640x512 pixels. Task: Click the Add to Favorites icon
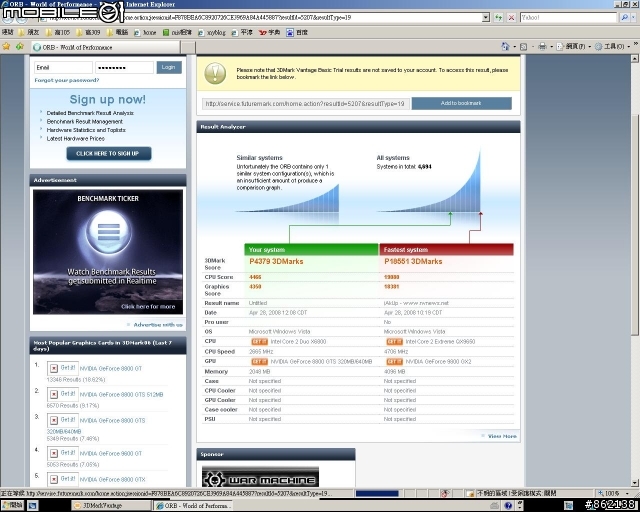(20, 47)
